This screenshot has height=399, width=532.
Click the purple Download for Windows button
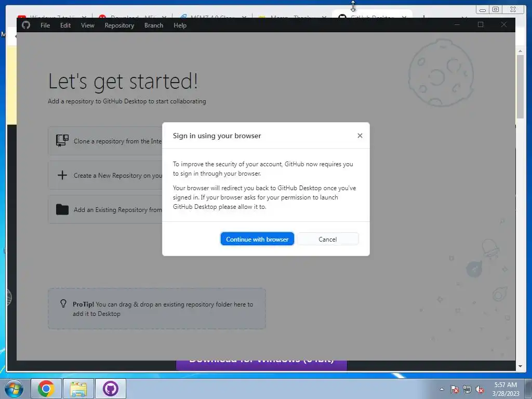261,365
